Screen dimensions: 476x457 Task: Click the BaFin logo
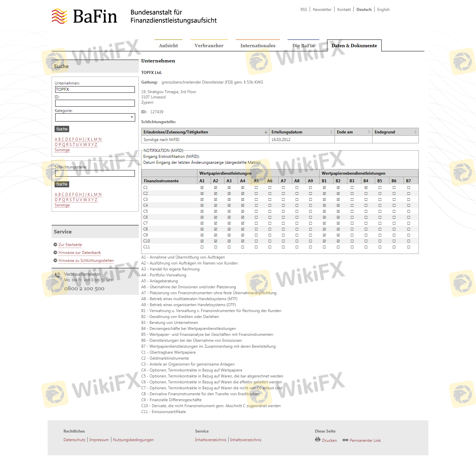point(85,17)
